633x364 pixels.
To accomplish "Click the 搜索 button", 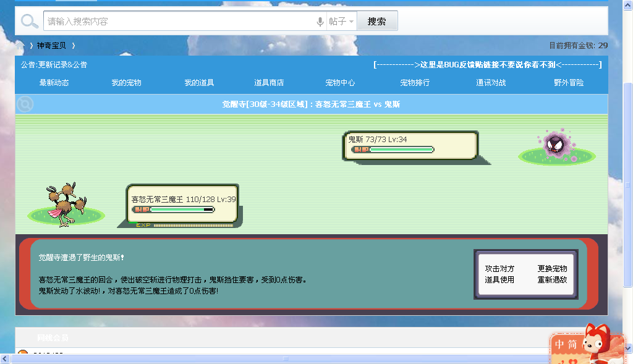I will click(x=377, y=21).
